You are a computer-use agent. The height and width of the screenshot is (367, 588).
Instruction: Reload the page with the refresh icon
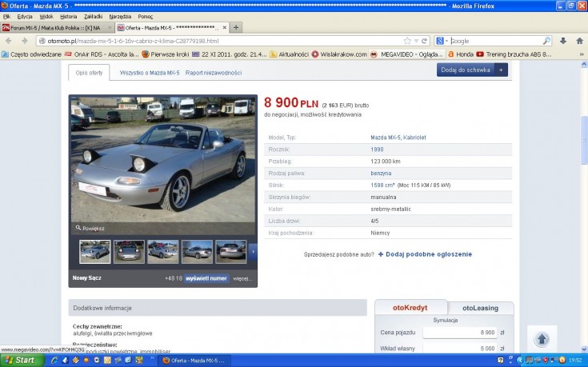[x=424, y=41]
